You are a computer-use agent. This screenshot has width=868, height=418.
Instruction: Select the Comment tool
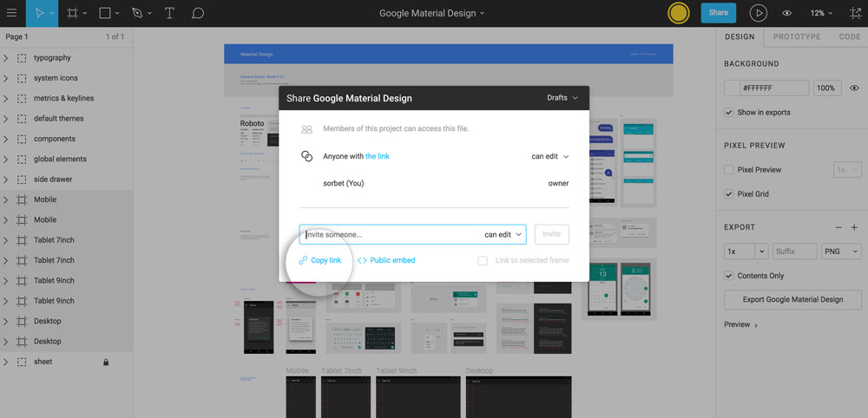tap(198, 13)
